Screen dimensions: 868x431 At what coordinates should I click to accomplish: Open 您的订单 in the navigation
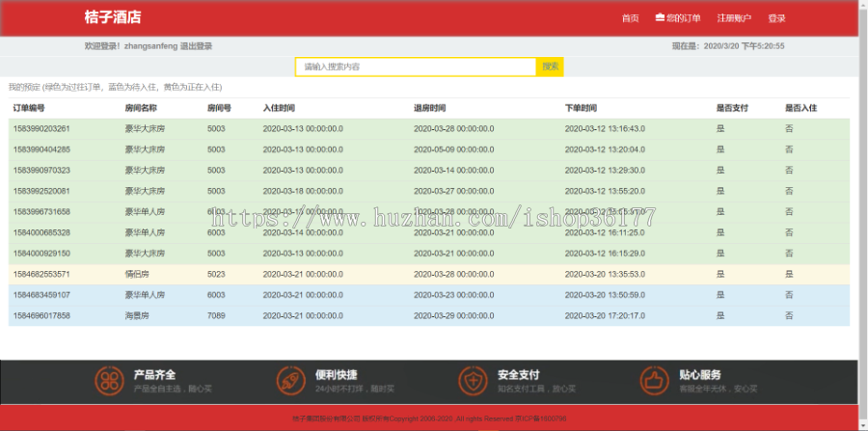coord(683,18)
